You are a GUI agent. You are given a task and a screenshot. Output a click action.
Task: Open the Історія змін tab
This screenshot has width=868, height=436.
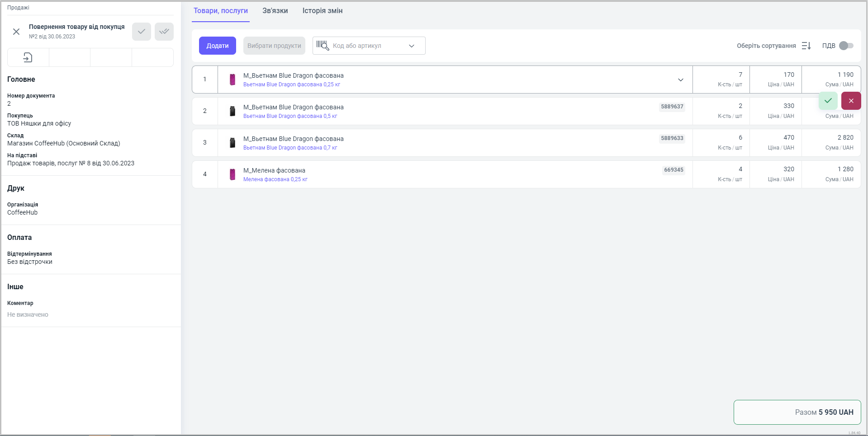[323, 11]
